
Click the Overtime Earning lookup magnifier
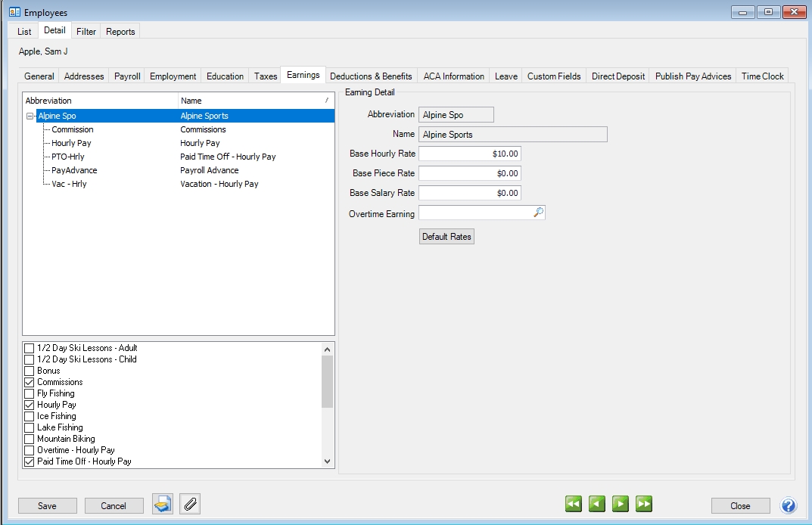coord(538,213)
